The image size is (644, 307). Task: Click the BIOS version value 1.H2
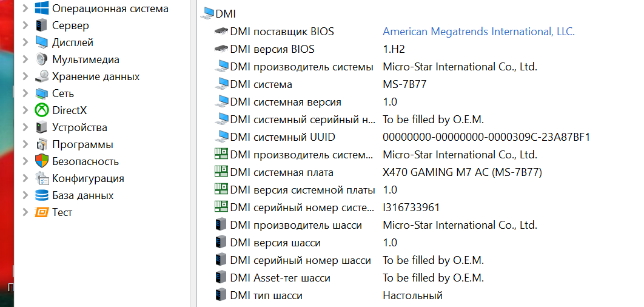394,49
